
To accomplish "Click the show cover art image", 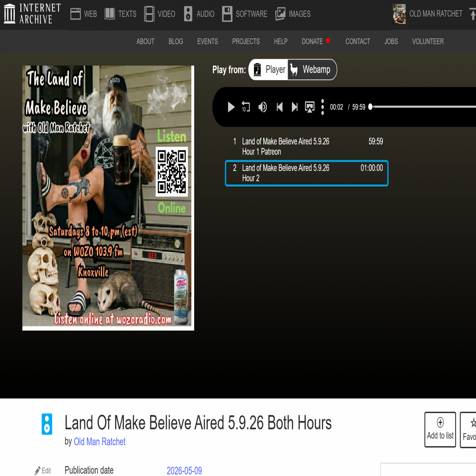I will click(108, 198).
